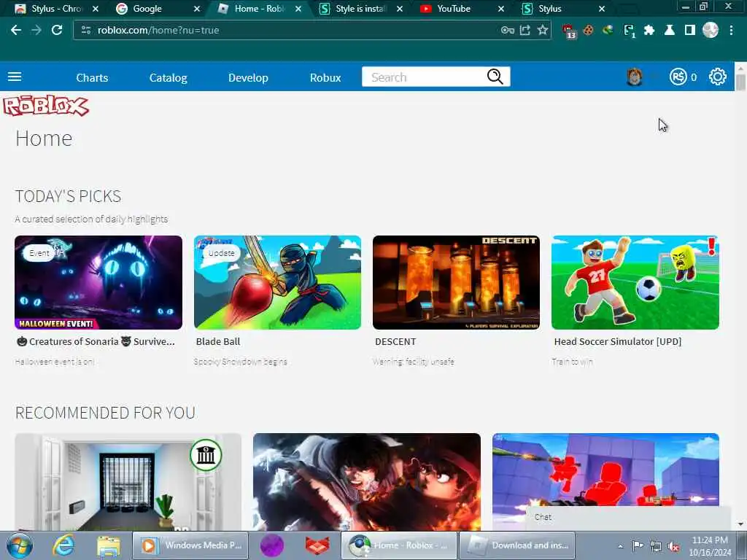Open the Charts page
The image size is (747, 560).
92,77
